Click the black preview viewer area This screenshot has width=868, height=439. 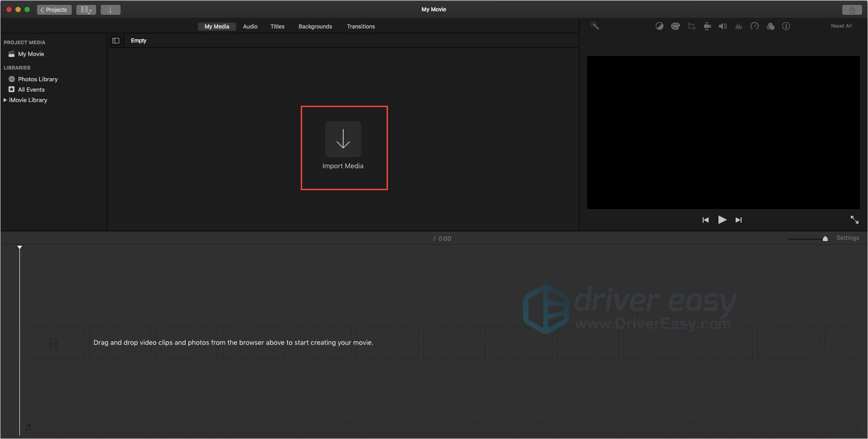point(723,132)
